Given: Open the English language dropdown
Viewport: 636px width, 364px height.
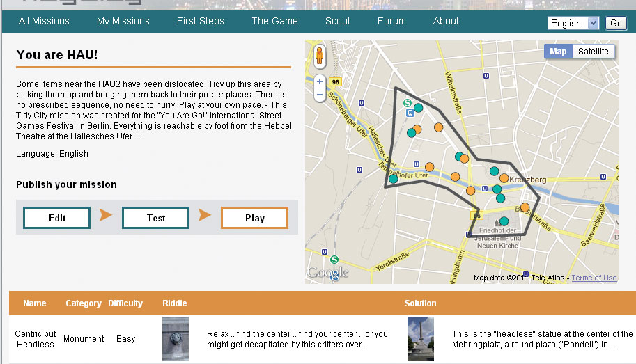Looking at the screenshot, I should [x=573, y=23].
